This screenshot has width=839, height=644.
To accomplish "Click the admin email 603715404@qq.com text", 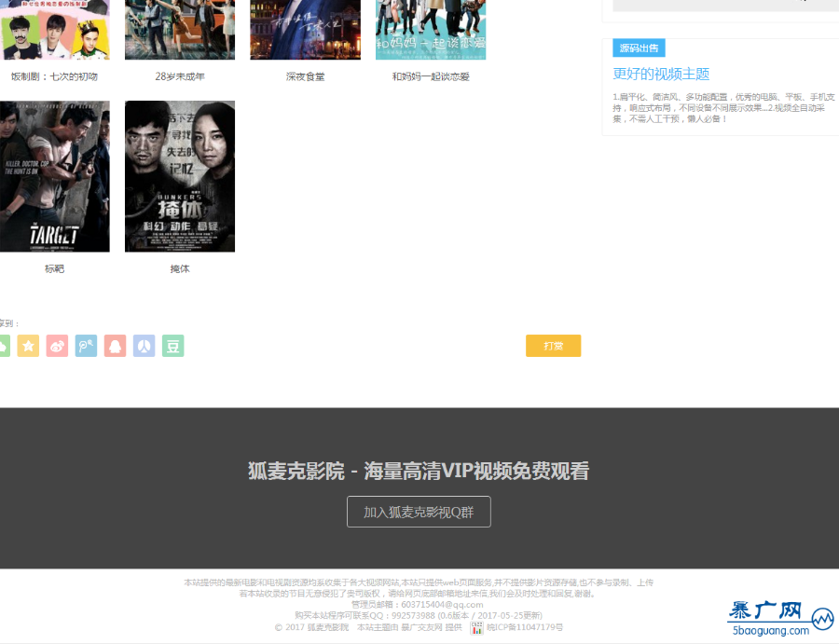I will click(442, 605).
